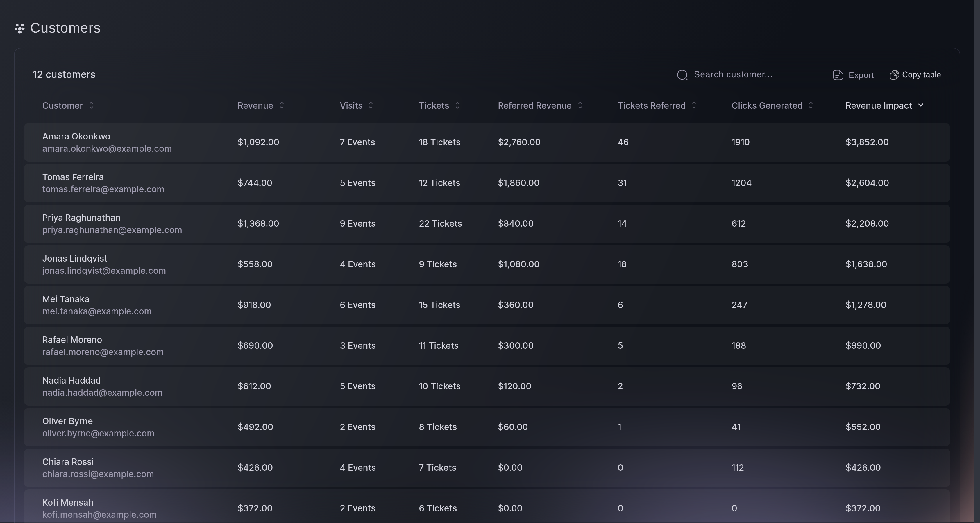This screenshot has height=523, width=980.
Task: Click the Customer column header
Action: pyautogui.click(x=62, y=105)
